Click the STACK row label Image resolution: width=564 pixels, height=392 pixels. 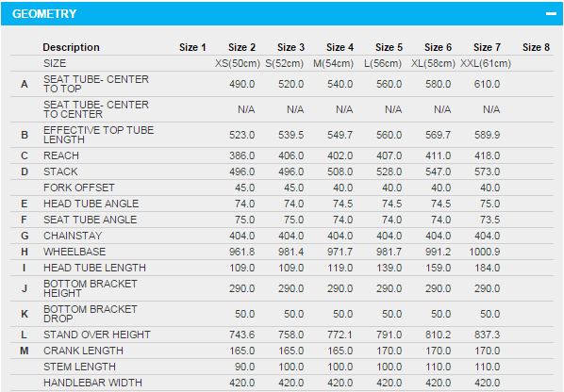click(x=60, y=171)
